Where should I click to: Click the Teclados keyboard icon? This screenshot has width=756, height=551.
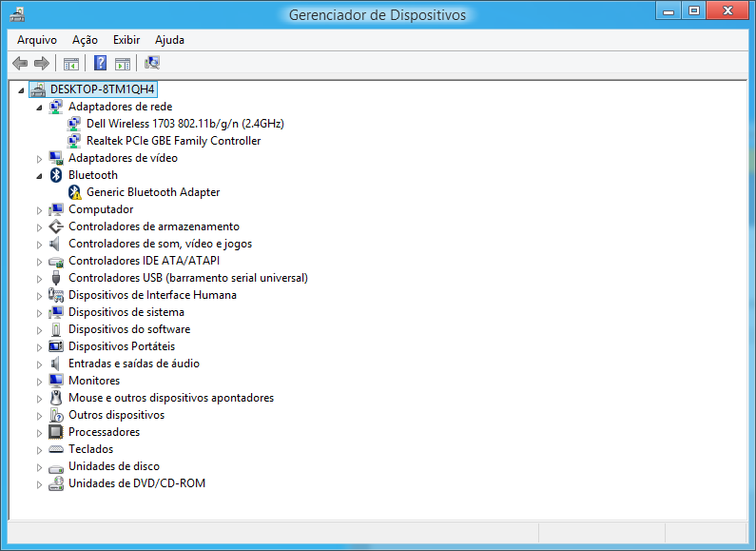(56, 449)
